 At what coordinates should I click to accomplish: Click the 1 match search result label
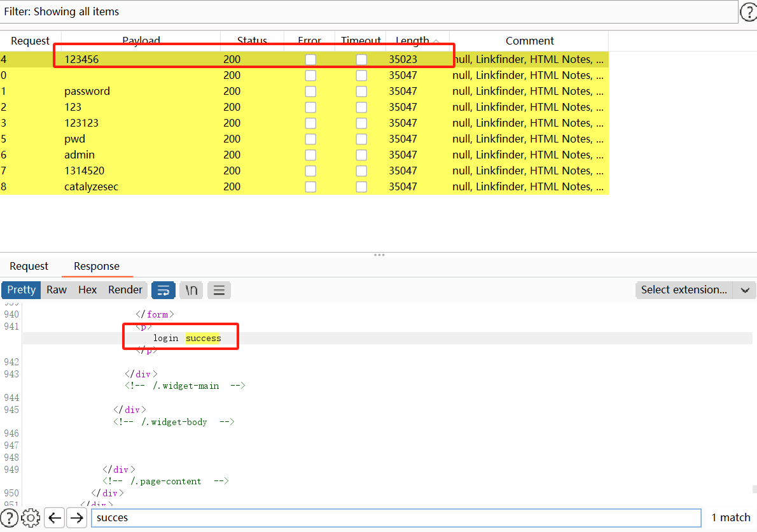[x=730, y=517]
